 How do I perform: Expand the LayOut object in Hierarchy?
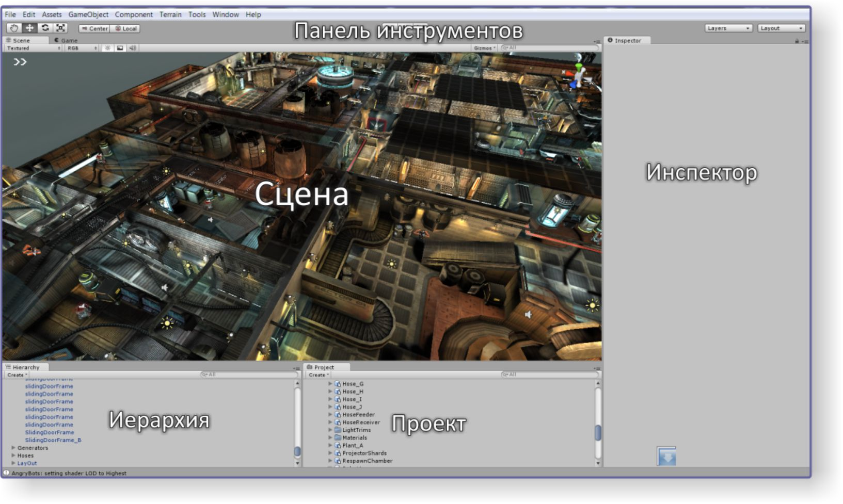click(x=13, y=463)
